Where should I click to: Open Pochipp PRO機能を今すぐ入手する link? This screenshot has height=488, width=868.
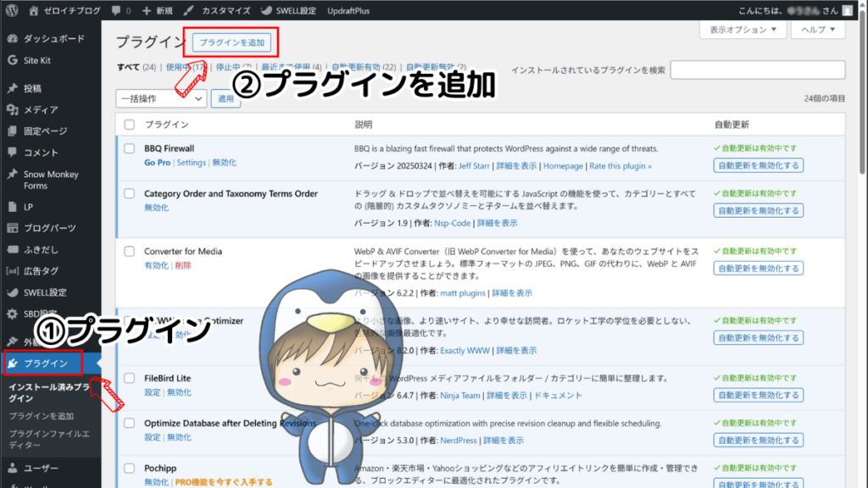click(x=224, y=482)
